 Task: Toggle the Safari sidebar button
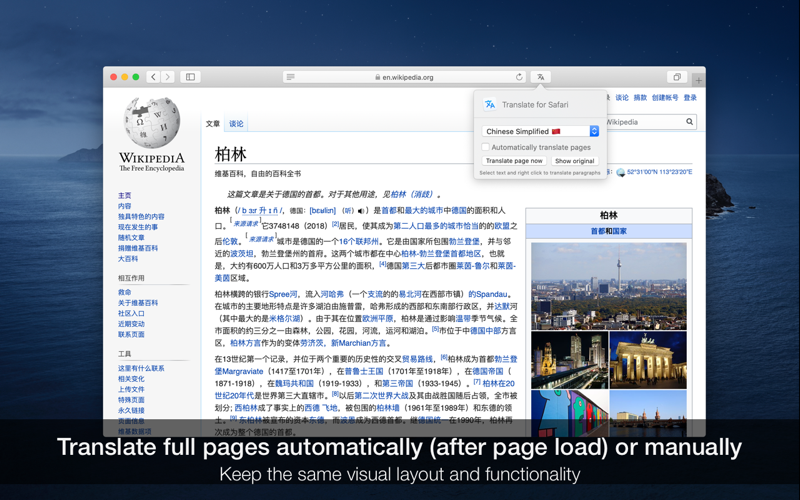click(x=190, y=77)
